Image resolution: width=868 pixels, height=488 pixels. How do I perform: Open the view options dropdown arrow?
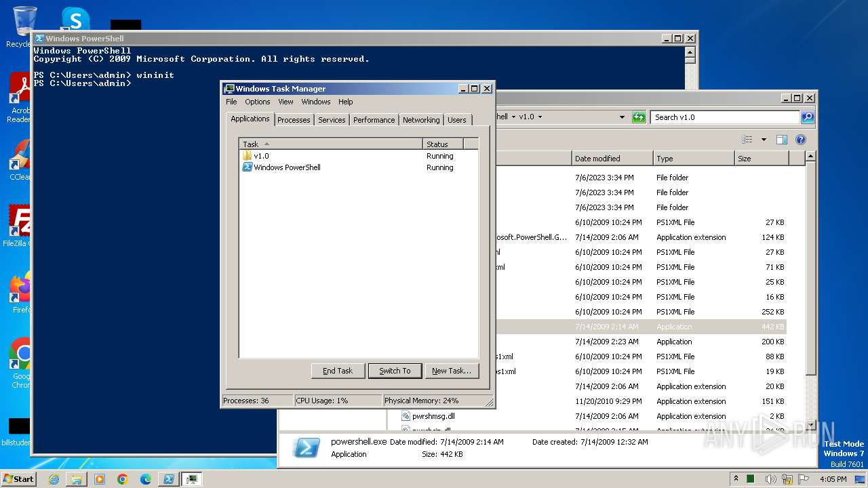pos(764,140)
